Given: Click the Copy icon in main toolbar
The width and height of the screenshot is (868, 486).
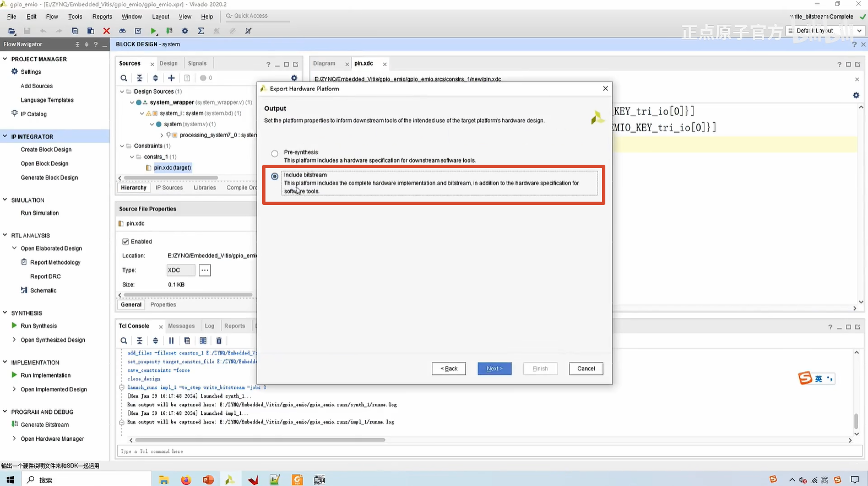Looking at the screenshot, I should [75, 31].
